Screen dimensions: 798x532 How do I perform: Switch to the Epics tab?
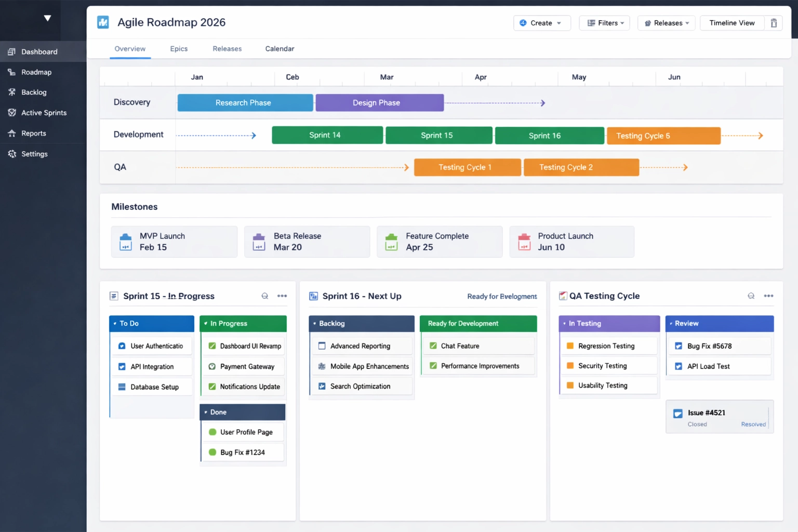click(x=179, y=48)
